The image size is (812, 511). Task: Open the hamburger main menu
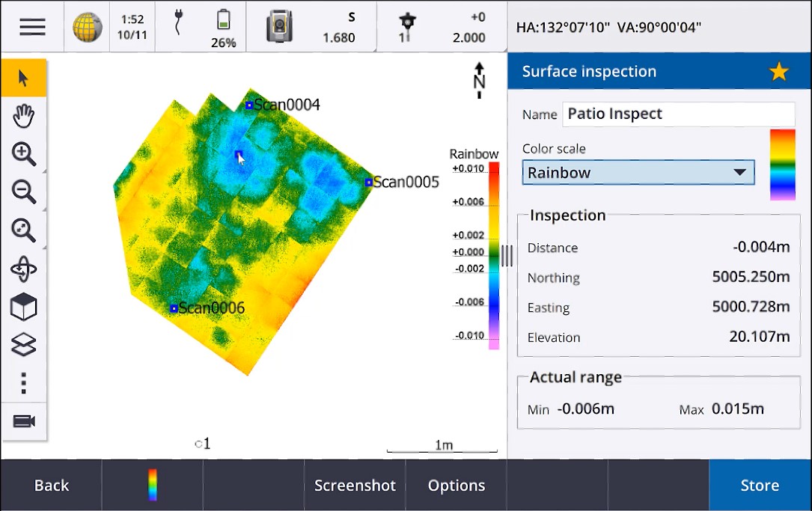point(32,26)
